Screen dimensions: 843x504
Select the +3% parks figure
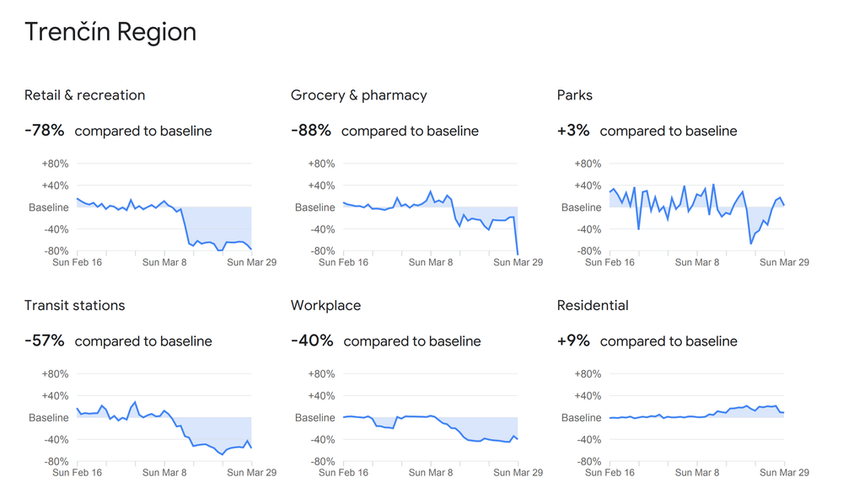click(x=573, y=131)
